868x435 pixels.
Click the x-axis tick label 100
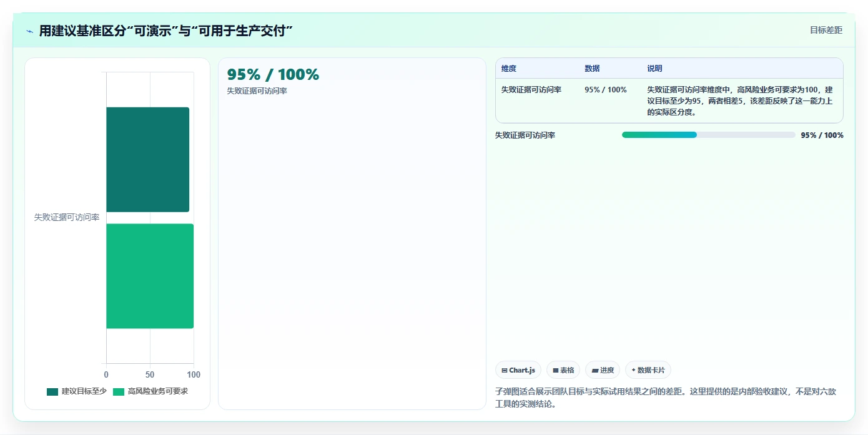(x=194, y=375)
